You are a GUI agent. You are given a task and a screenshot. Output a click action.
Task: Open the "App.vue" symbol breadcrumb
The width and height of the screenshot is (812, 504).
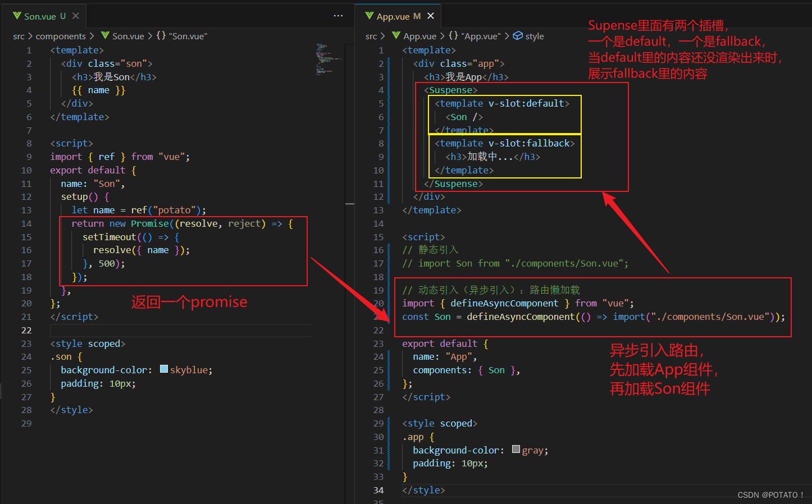481,36
